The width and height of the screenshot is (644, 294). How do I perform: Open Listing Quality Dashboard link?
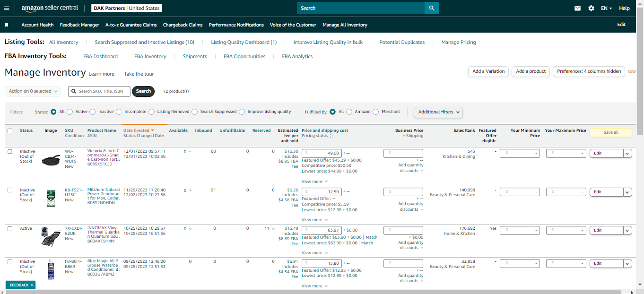pyautogui.click(x=244, y=42)
